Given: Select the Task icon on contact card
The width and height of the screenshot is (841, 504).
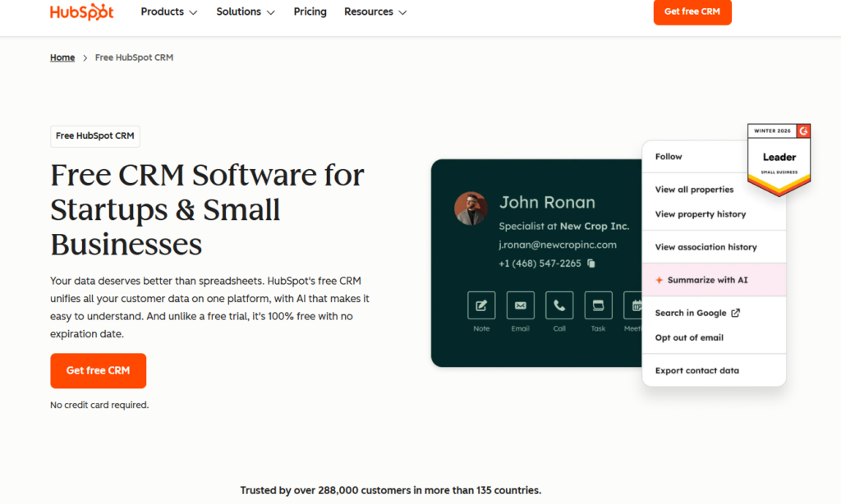Looking at the screenshot, I should [598, 305].
